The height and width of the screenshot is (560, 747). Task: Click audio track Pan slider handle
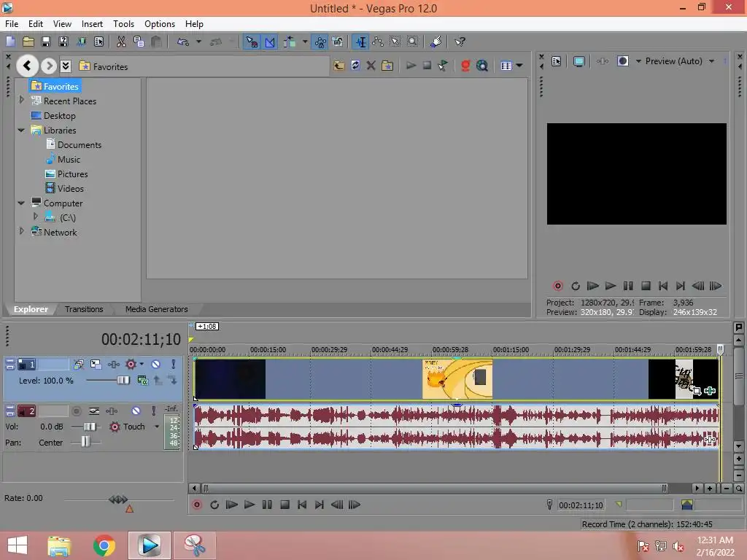click(x=85, y=442)
